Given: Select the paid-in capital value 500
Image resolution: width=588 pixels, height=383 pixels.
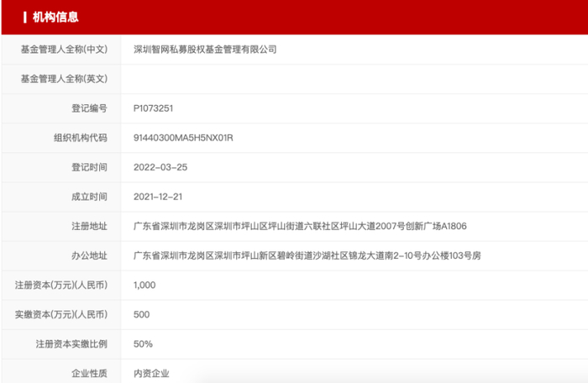Looking at the screenshot, I should (x=141, y=314).
